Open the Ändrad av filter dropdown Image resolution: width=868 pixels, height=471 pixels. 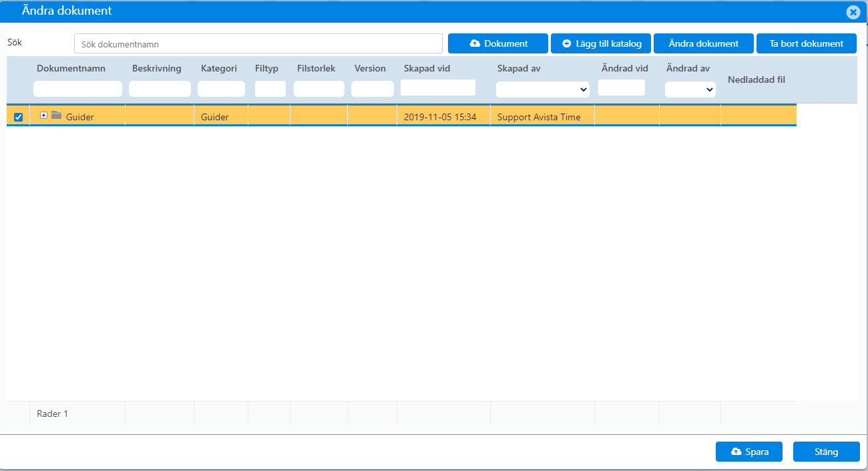coord(690,90)
